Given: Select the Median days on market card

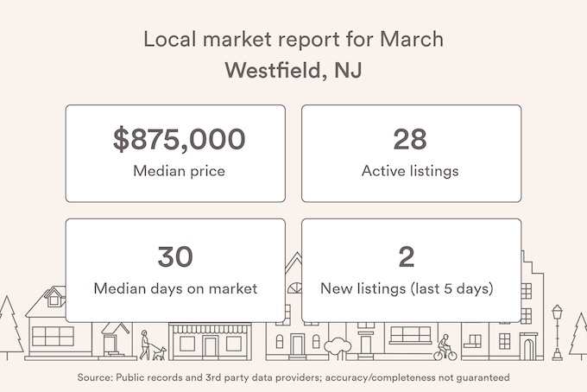Looking at the screenshot, I should pos(175,270).
